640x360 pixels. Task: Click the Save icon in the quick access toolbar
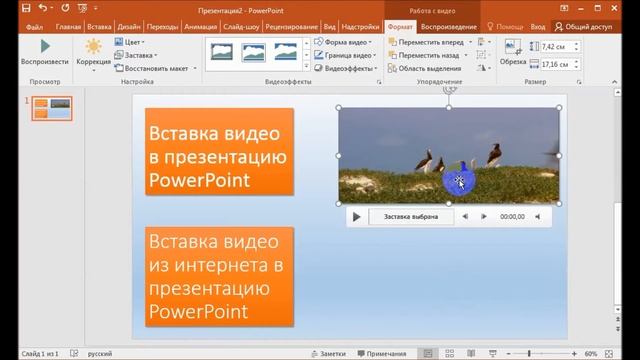26,8
